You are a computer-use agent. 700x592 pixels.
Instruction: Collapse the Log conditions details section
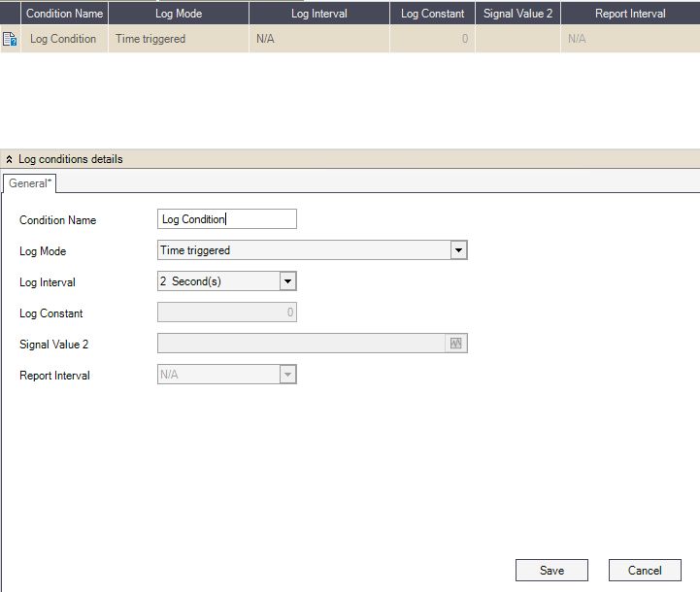[10, 159]
